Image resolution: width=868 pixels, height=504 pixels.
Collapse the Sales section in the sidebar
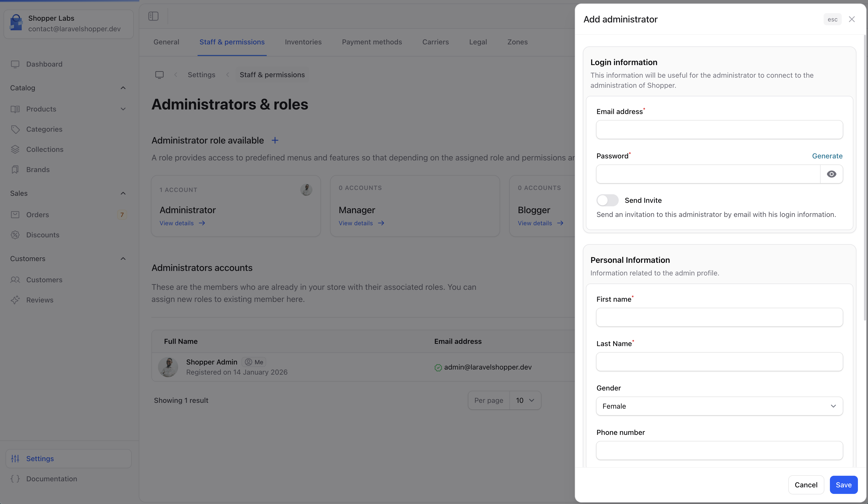pyautogui.click(x=123, y=193)
